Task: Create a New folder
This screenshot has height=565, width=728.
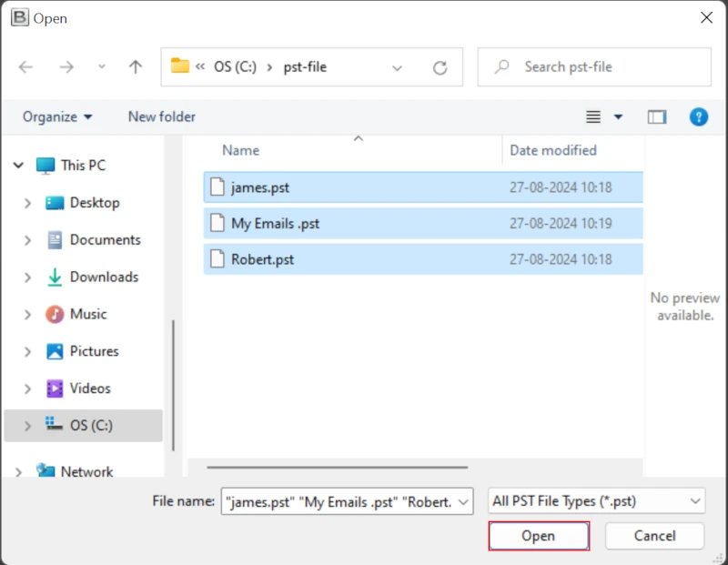Action: coord(162,116)
